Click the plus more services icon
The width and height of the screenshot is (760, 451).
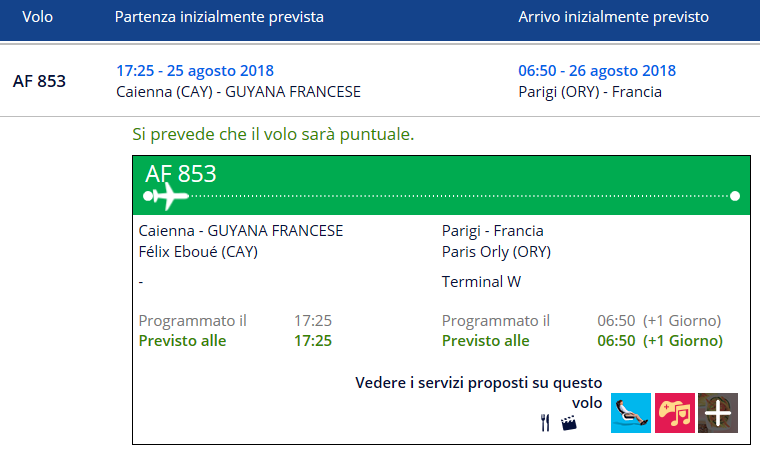tap(718, 413)
